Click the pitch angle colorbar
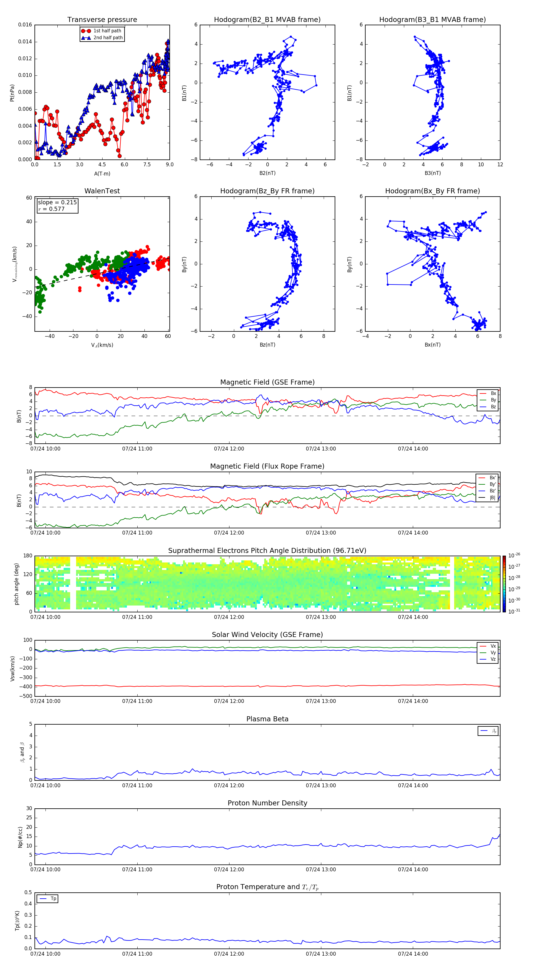 pyautogui.click(x=504, y=584)
